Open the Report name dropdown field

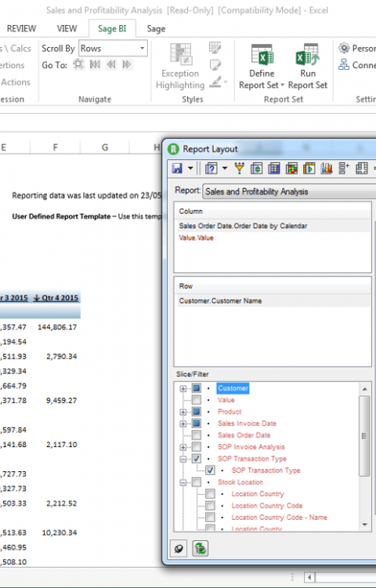tap(289, 191)
